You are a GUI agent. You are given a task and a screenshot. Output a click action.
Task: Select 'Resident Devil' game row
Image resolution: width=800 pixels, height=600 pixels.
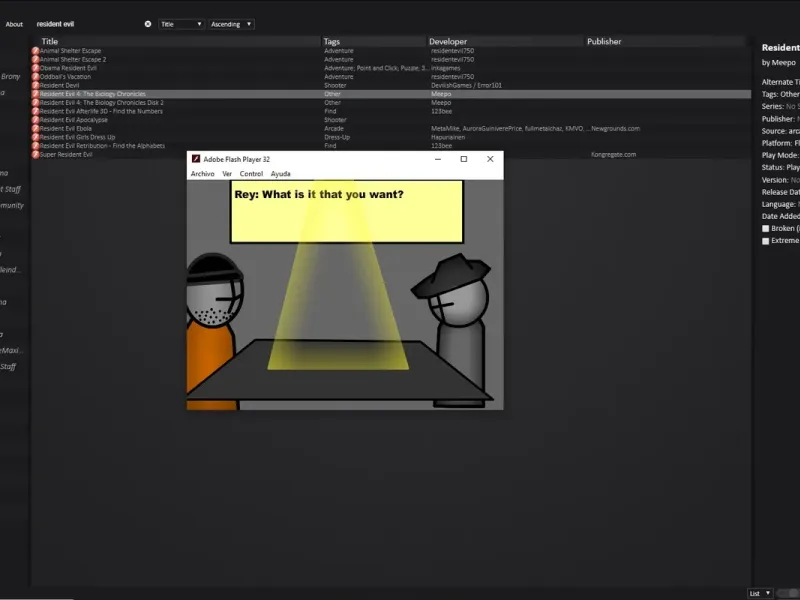pyautogui.click(x=391, y=85)
